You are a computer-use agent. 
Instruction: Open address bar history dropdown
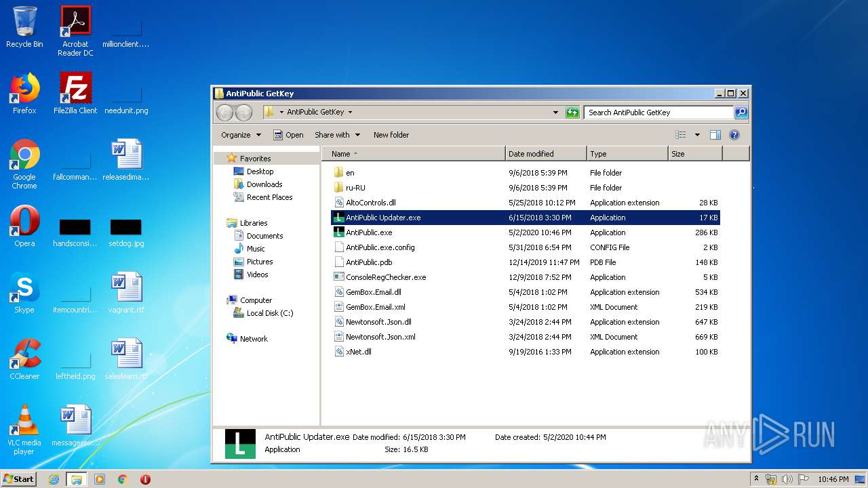tap(556, 113)
